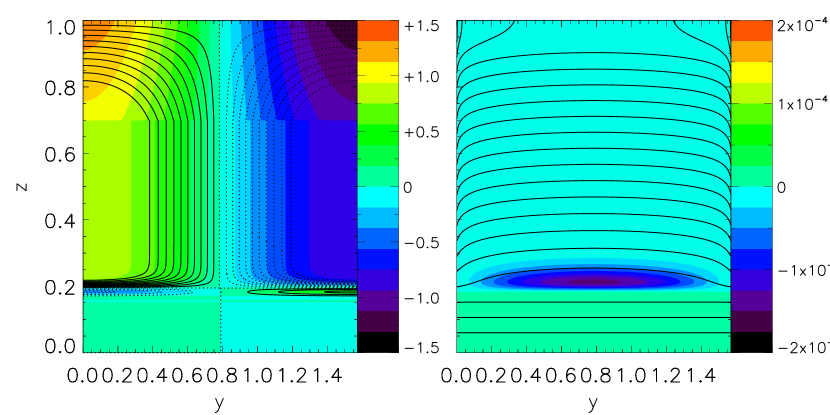Click the 1.0 tick label on z axis
830x415 pixels.
[x=59, y=26]
